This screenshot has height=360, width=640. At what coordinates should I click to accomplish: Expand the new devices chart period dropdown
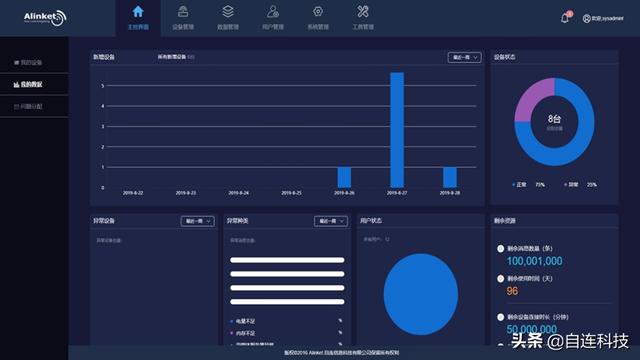[x=464, y=58]
